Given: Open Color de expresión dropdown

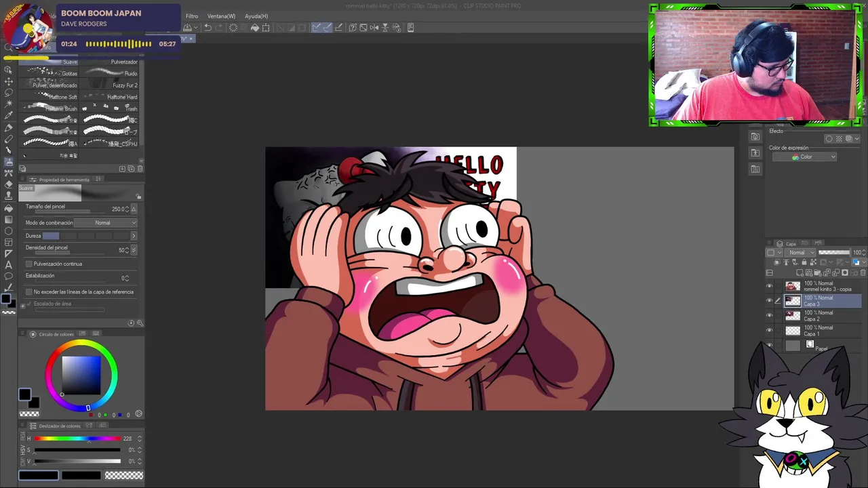Looking at the screenshot, I should [804, 157].
